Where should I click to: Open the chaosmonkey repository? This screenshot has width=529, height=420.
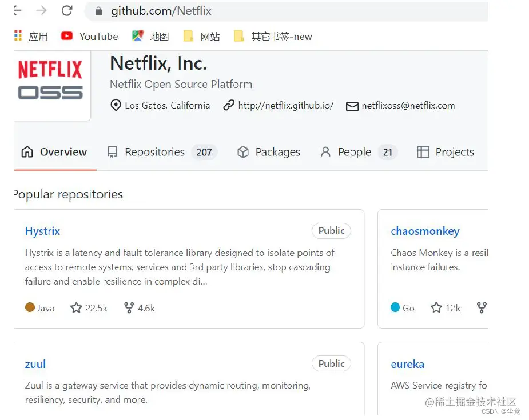[425, 231]
